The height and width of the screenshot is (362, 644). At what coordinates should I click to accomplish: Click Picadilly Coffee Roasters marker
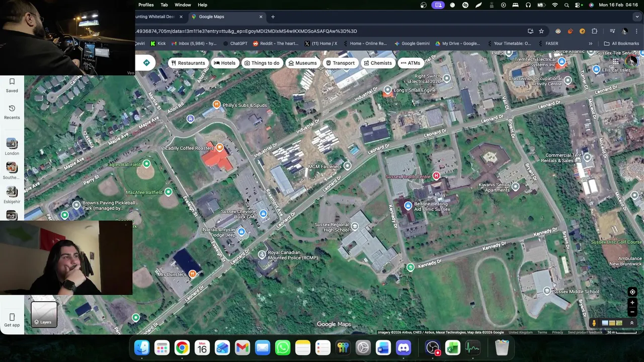point(219,147)
